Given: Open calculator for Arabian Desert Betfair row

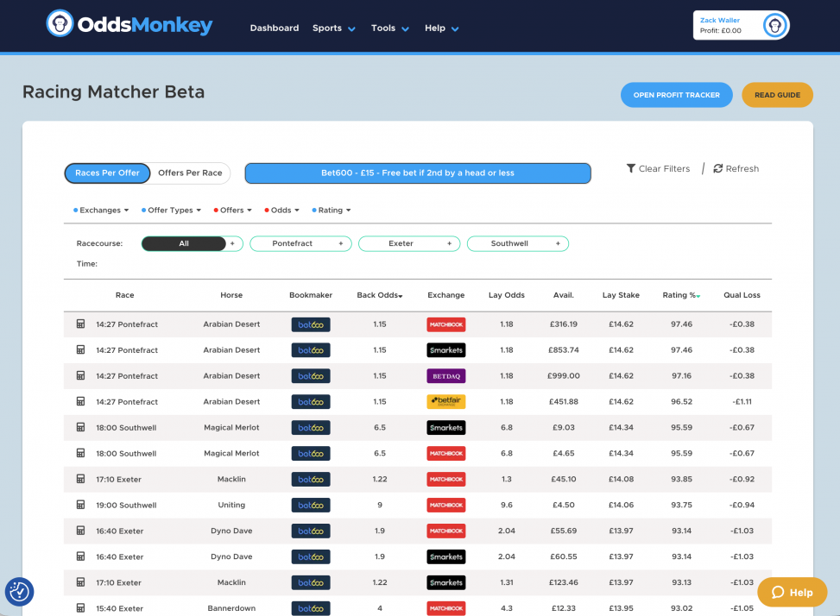Looking at the screenshot, I should click(80, 401).
